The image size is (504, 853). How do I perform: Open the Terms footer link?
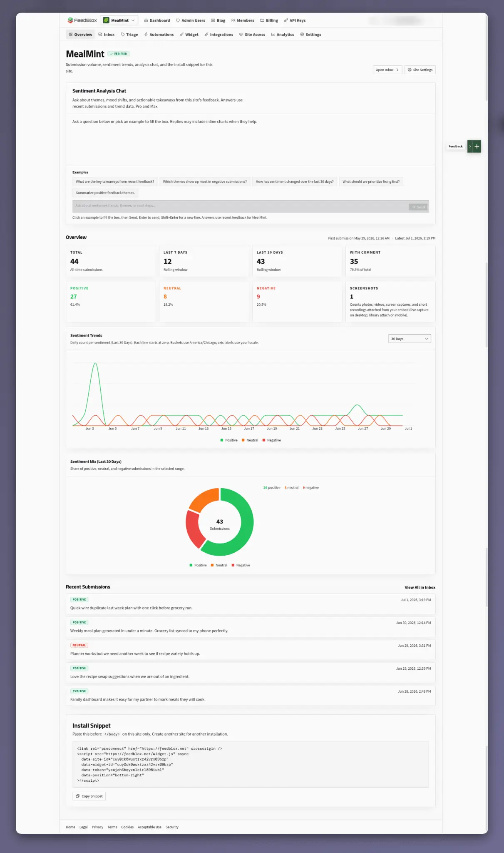pyautogui.click(x=112, y=827)
